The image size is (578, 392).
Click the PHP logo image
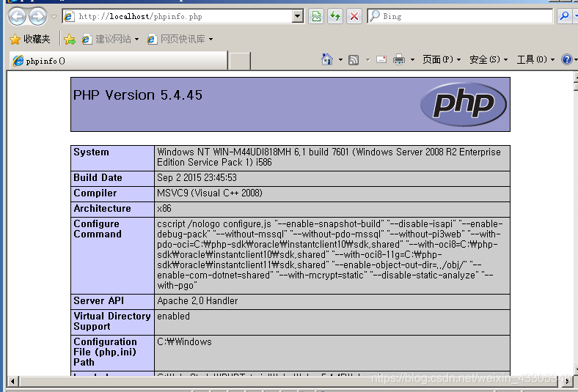coord(464,104)
